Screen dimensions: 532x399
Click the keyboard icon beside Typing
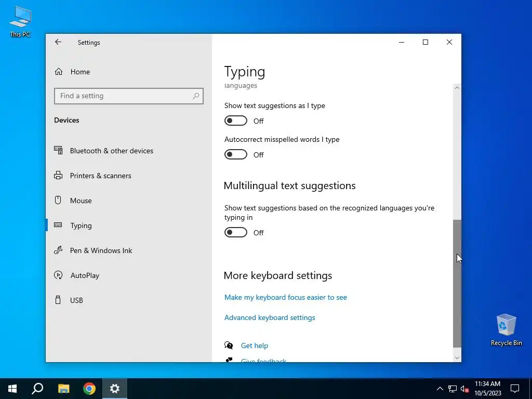pyautogui.click(x=58, y=224)
